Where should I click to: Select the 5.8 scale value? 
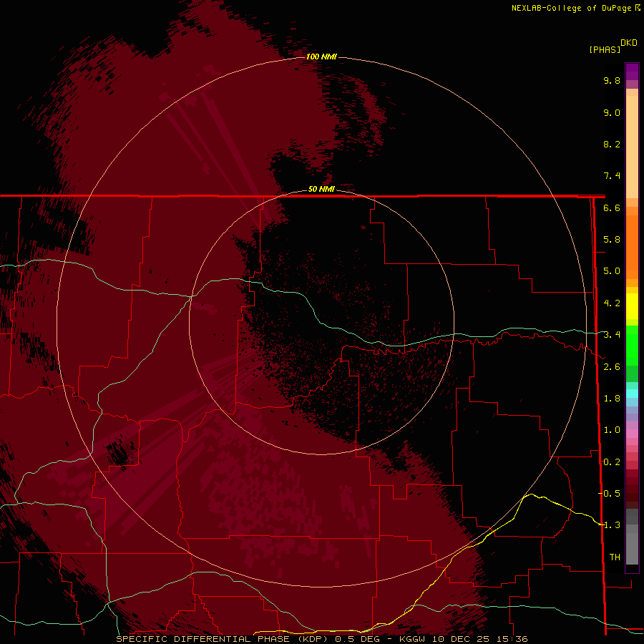(x=612, y=240)
